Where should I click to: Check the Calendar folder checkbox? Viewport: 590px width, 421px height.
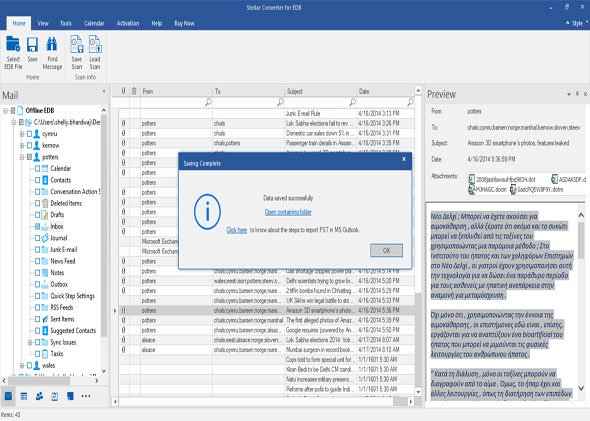[x=37, y=169]
